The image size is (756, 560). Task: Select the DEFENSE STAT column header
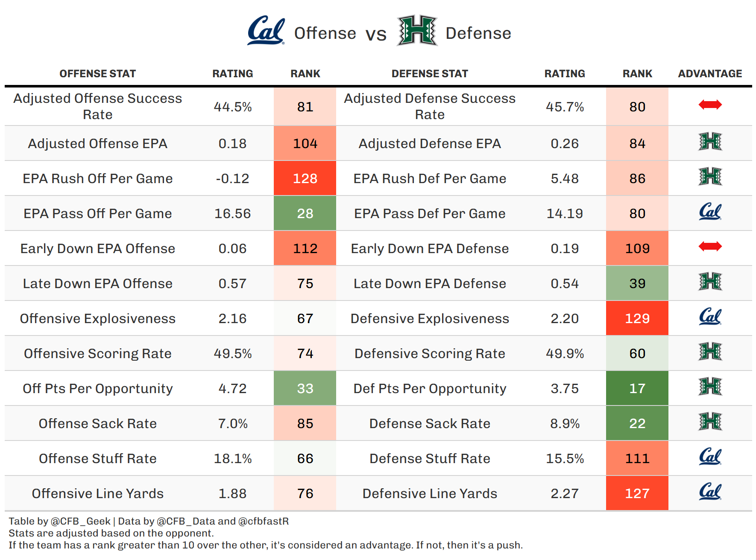[430, 74]
